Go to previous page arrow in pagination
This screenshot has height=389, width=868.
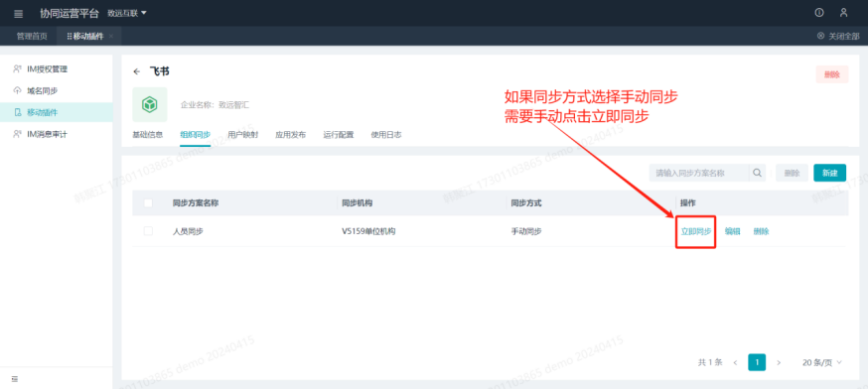(735, 362)
